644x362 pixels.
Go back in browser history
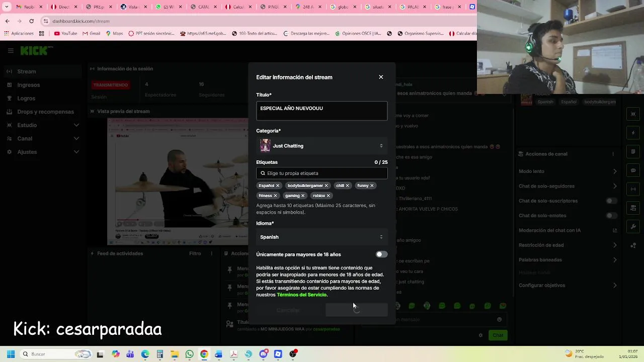7,21
